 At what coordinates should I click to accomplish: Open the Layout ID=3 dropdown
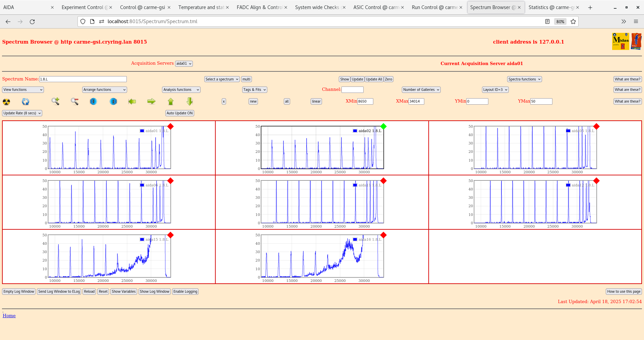point(495,90)
